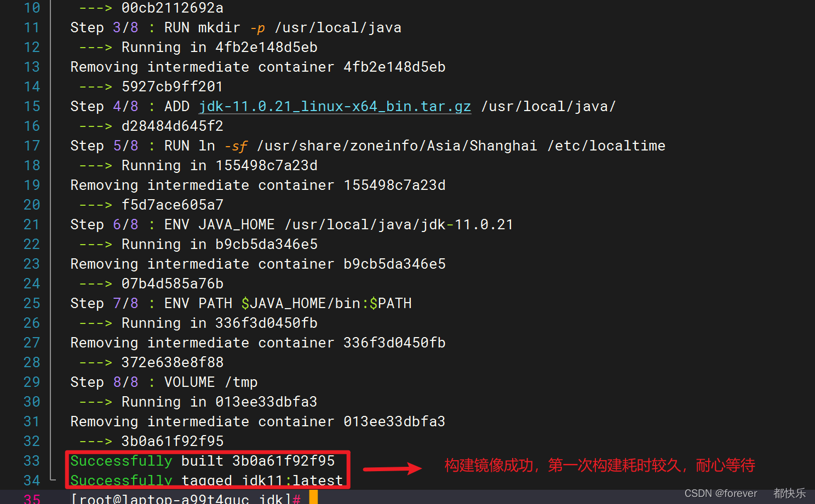Screen dimensions: 815x504
Task: Click 'Running in b9cb5da346e5' text
Action: coord(220,244)
